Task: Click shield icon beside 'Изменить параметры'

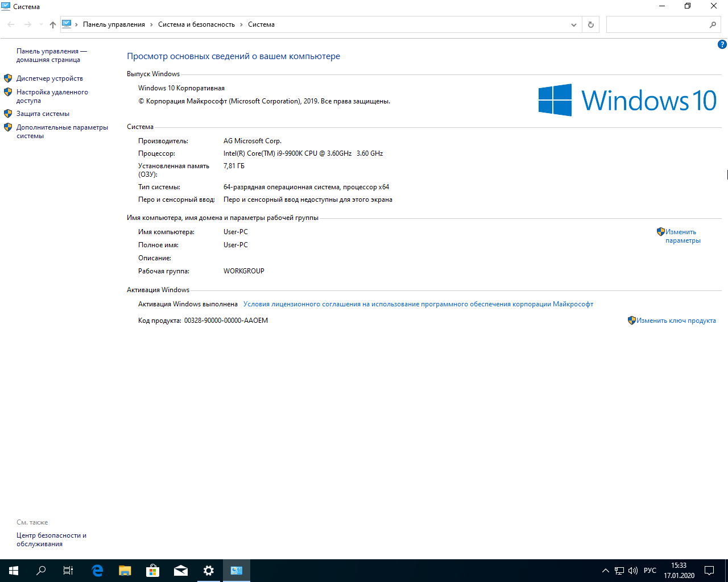Action: [661, 232]
